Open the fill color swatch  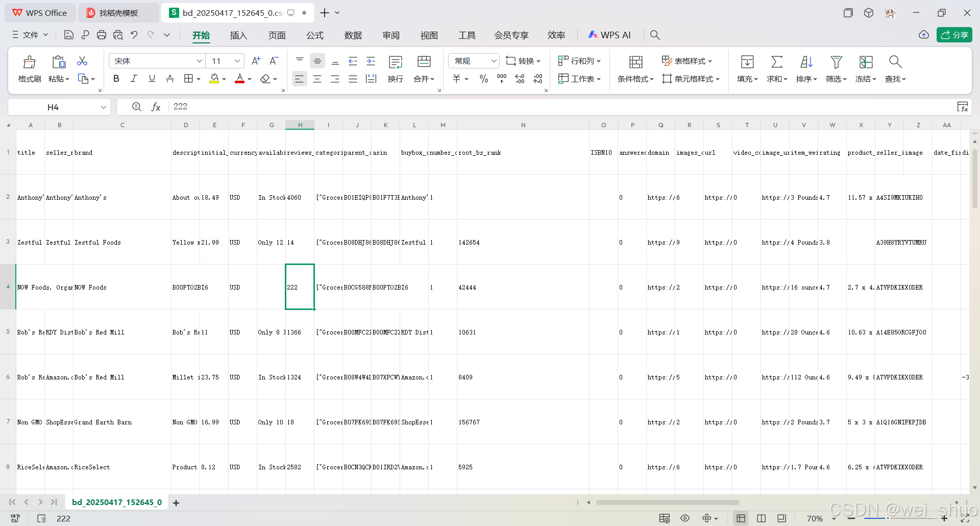point(214,79)
